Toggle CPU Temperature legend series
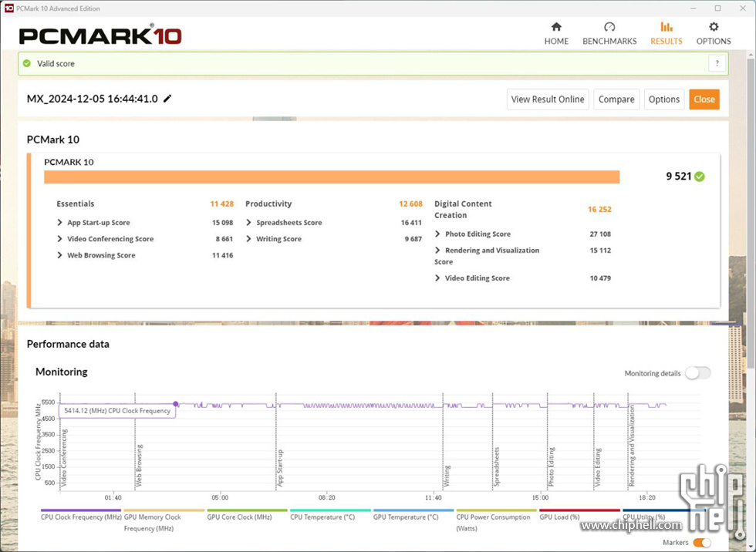This screenshot has height=552, width=756. pyautogui.click(x=330, y=517)
